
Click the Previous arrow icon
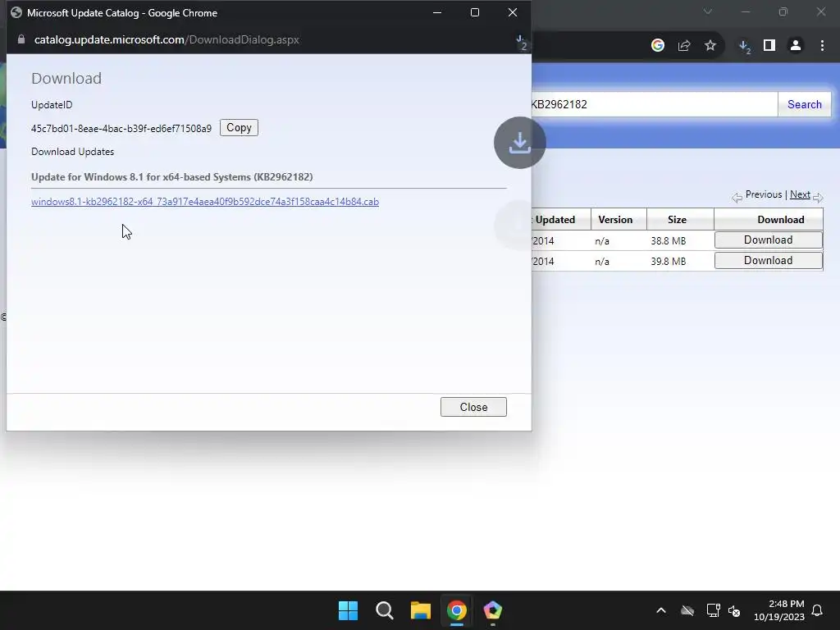[x=737, y=198]
